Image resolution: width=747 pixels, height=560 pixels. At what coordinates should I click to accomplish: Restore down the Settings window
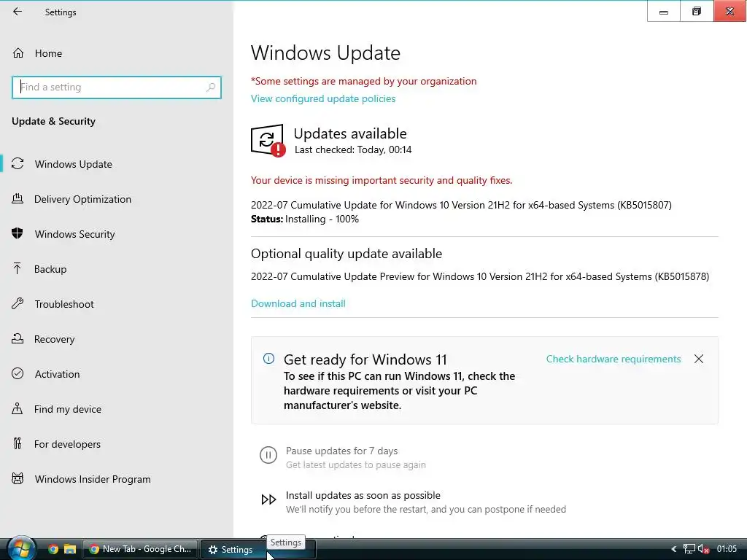click(697, 12)
